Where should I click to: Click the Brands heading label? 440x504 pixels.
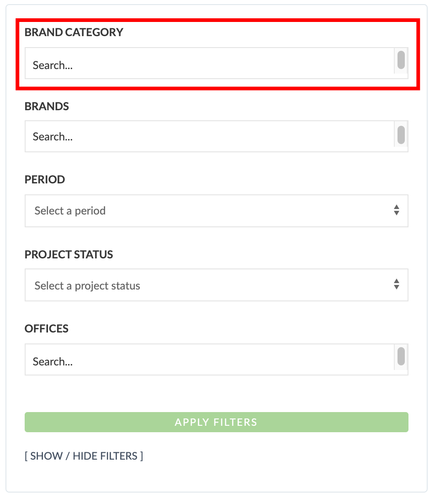pyautogui.click(x=47, y=107)
